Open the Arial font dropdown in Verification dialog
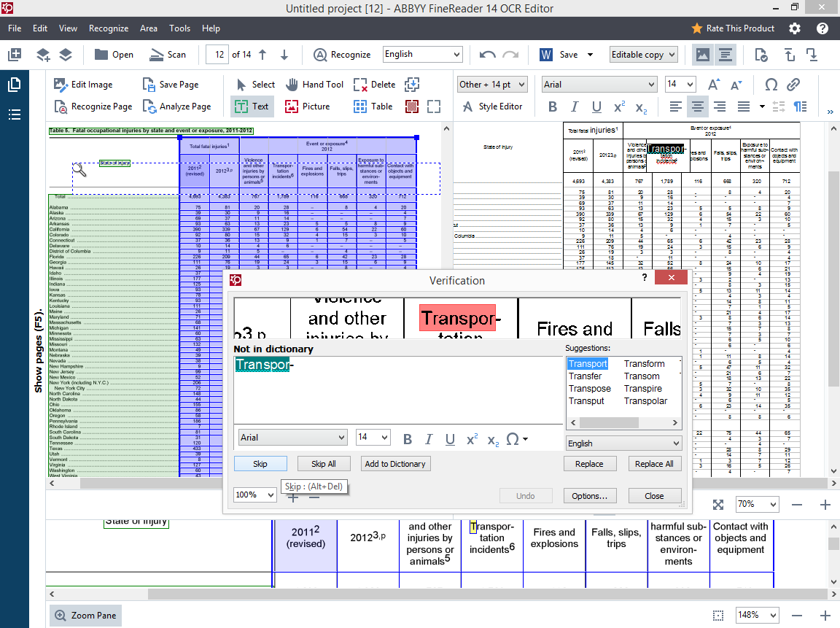Screen dimensions: 840x628 tap(292, 437)
